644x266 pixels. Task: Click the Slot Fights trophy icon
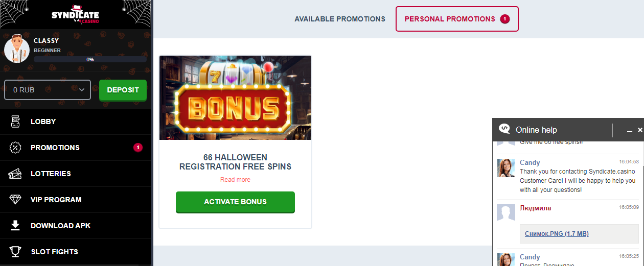click(15, 252)
